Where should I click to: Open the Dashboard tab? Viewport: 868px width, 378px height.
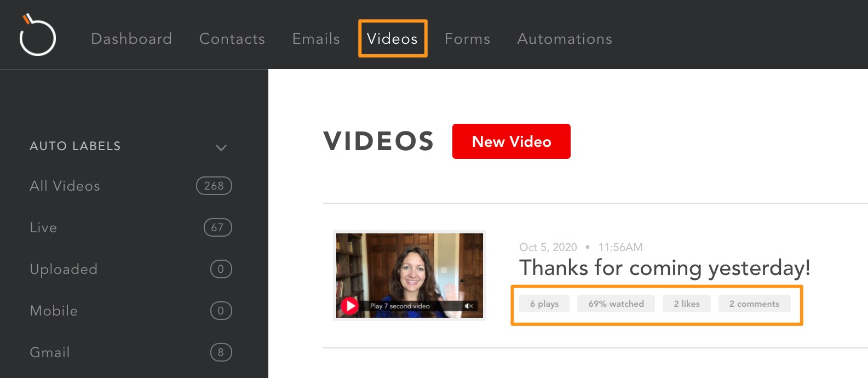click(x=131, y=39)
